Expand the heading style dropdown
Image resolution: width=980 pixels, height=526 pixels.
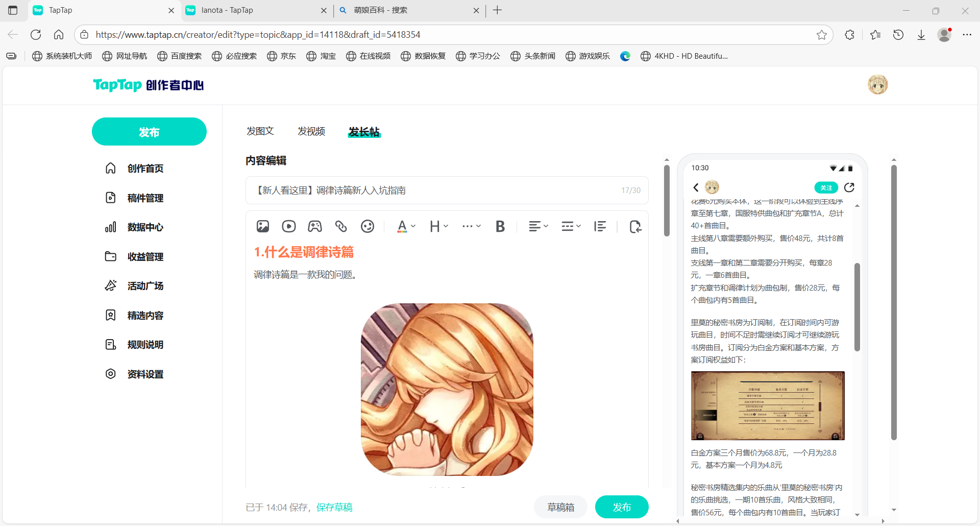point(439,226)
